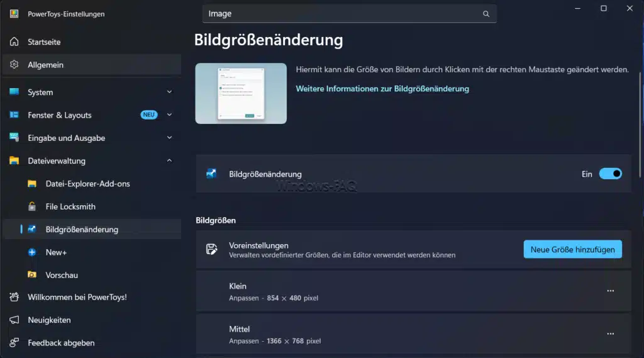Select the Klein preset row
Viewport: 644px width, 358px height.
pyautogui.click(x=413, y=291)
